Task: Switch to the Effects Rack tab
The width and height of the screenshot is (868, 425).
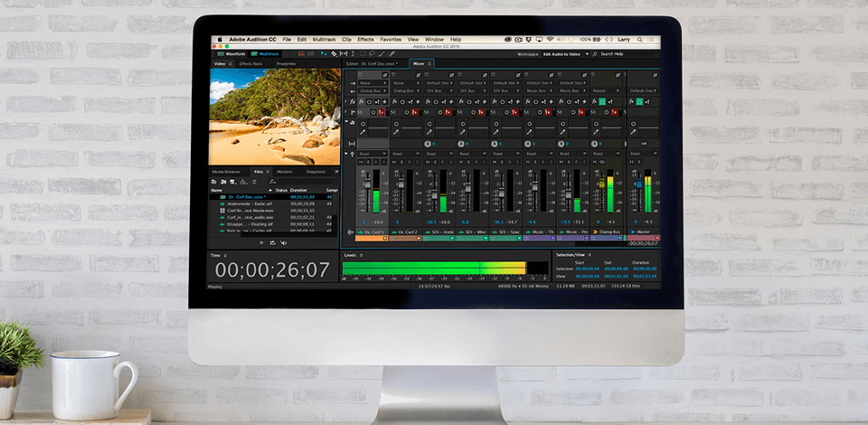Action: click(250, 63)
